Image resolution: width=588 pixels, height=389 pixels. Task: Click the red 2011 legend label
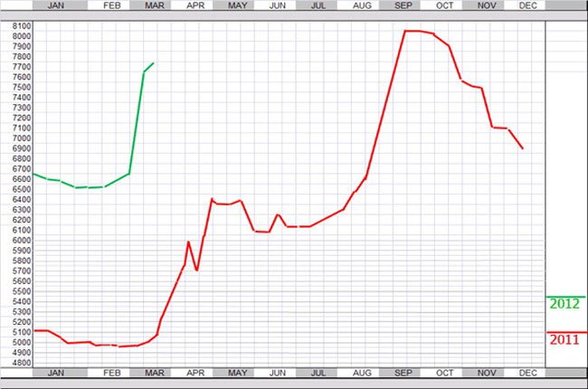click(564, 339)
